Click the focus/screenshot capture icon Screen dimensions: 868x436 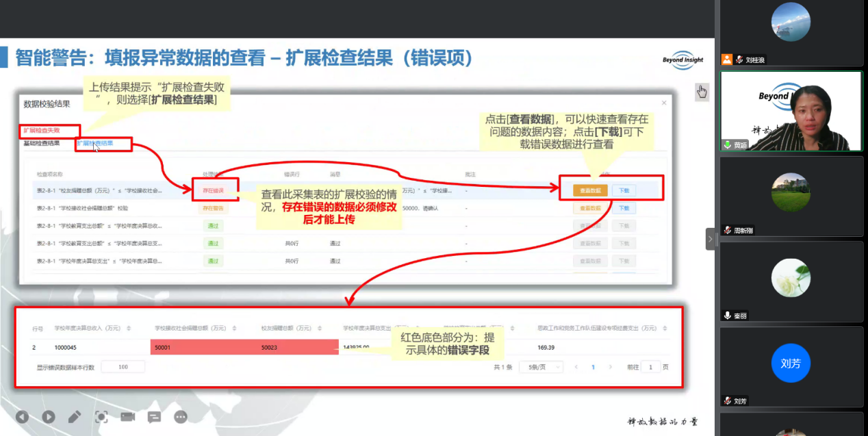coord(101,416)
